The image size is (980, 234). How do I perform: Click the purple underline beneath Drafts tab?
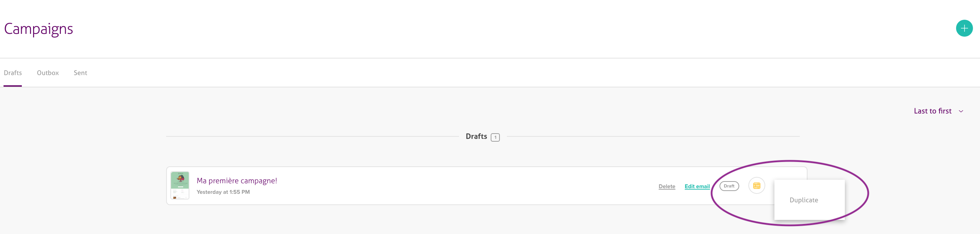pyautogui.click(x=13, y=86)
